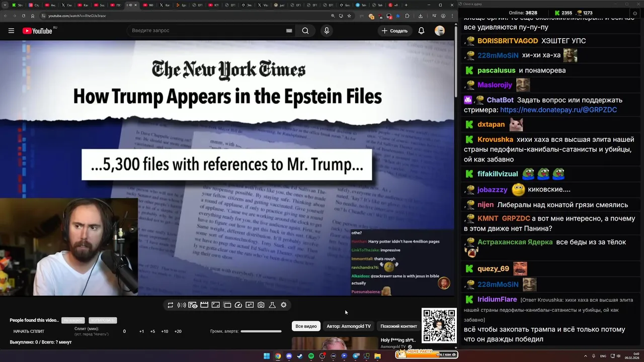
Task: Click the QR code image
Action: coord(439,325)
